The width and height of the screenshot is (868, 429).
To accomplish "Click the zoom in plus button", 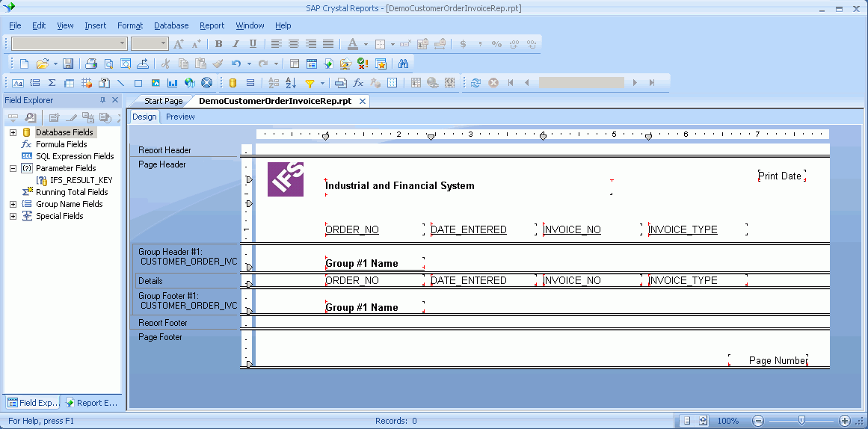I will click(x=845, y=421).
